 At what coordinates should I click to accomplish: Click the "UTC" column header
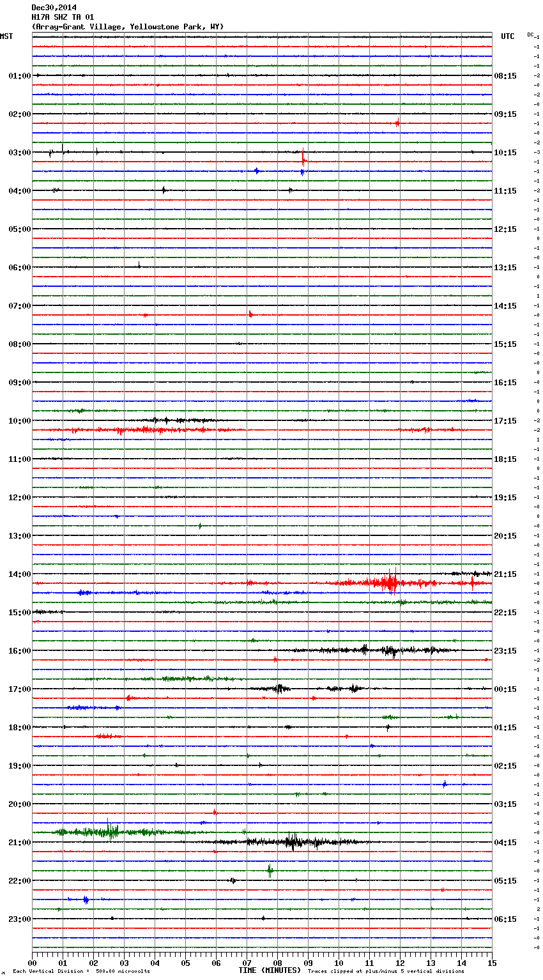point(507,36)
